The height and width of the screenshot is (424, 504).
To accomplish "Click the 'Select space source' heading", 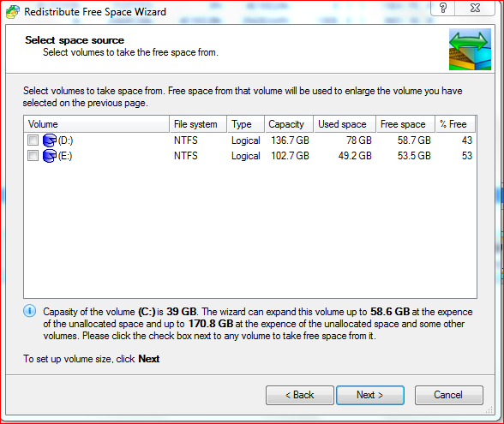I will [75, 40].
